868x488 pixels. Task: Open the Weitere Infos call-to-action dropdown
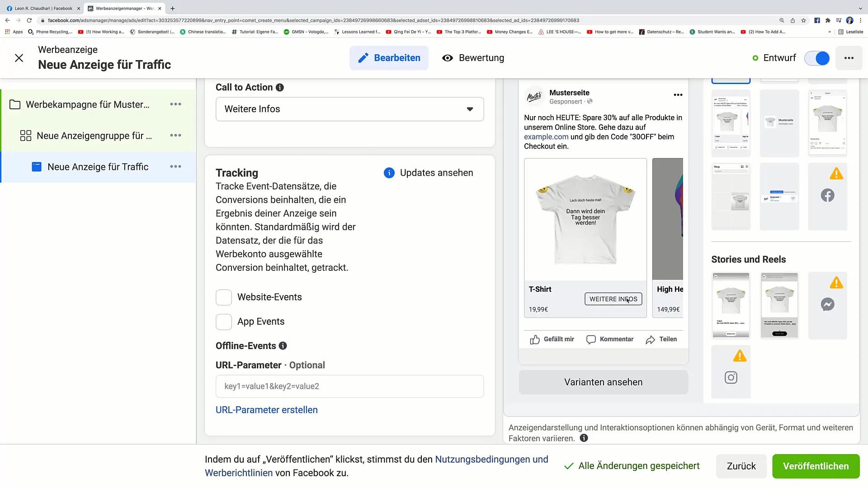tap(349, 109)
